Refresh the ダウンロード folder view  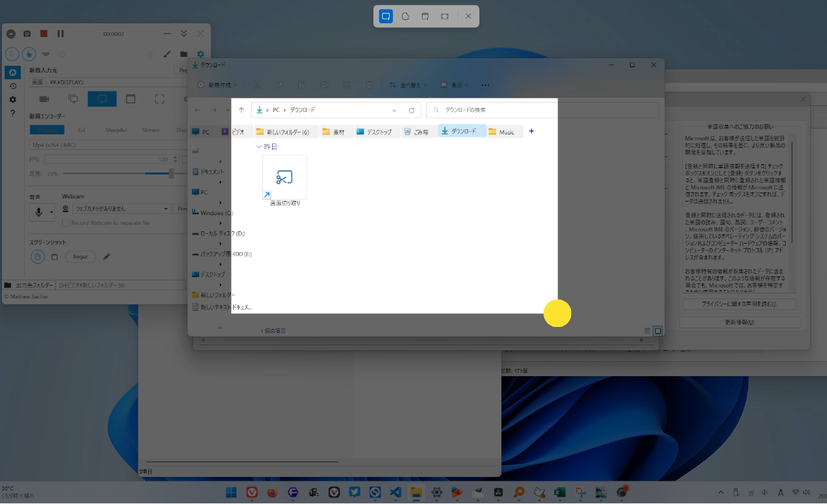coord(412,110)
